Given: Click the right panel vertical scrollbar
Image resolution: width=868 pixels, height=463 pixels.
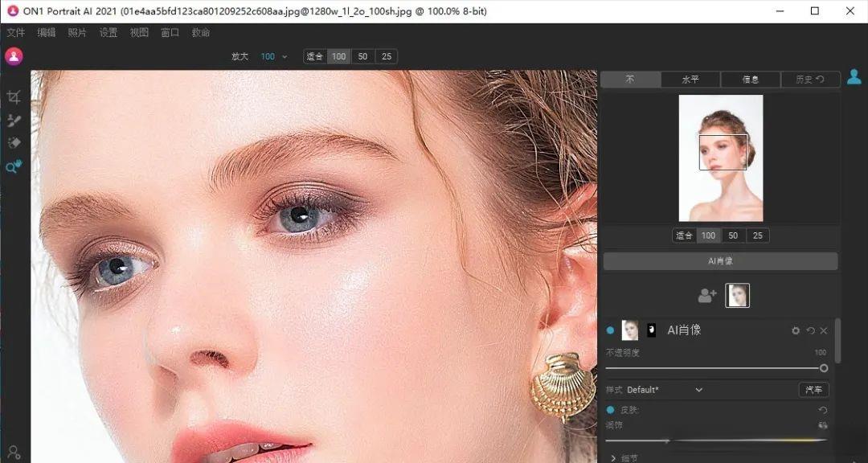Looking at the screenshot, I should 837,341.
